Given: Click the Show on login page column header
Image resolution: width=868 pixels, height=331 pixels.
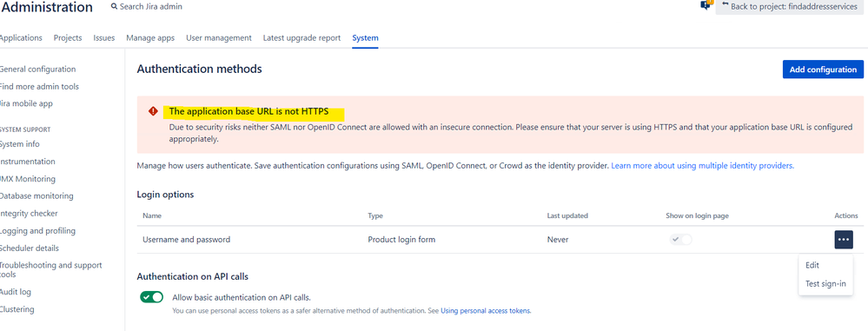Looking at the screenshot, I should coord(697,215).
